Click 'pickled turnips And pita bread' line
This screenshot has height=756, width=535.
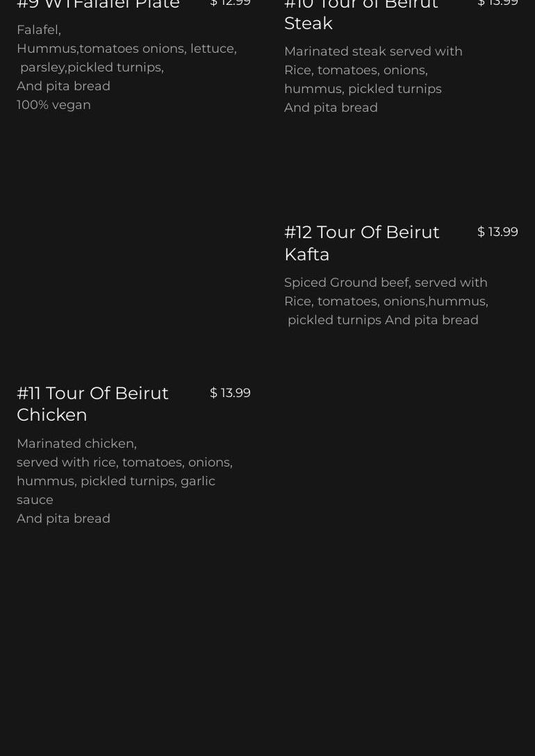(383, 320)
